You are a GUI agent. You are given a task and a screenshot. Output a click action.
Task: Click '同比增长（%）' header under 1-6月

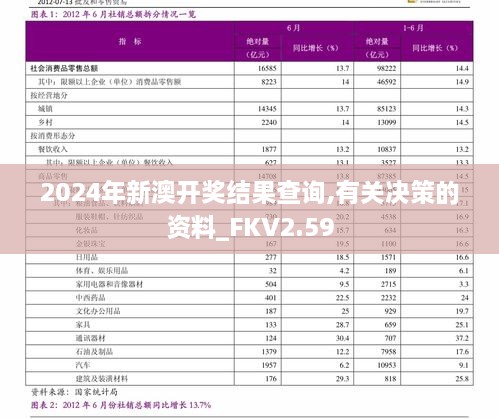point(435,48)
